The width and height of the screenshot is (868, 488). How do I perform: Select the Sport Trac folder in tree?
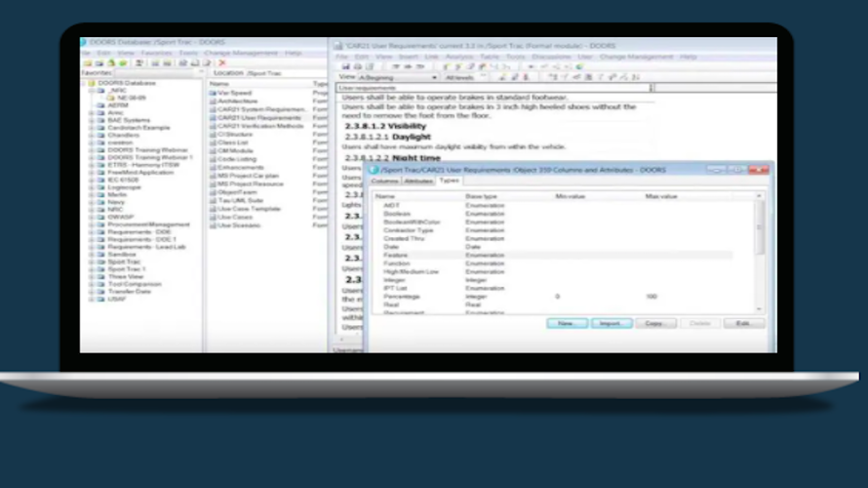click(x=124, y=262)
